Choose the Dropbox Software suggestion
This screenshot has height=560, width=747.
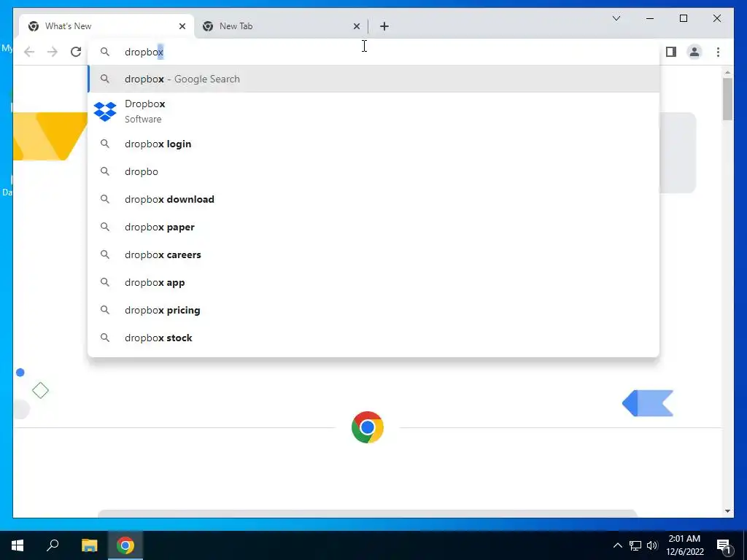coord(373,112)
